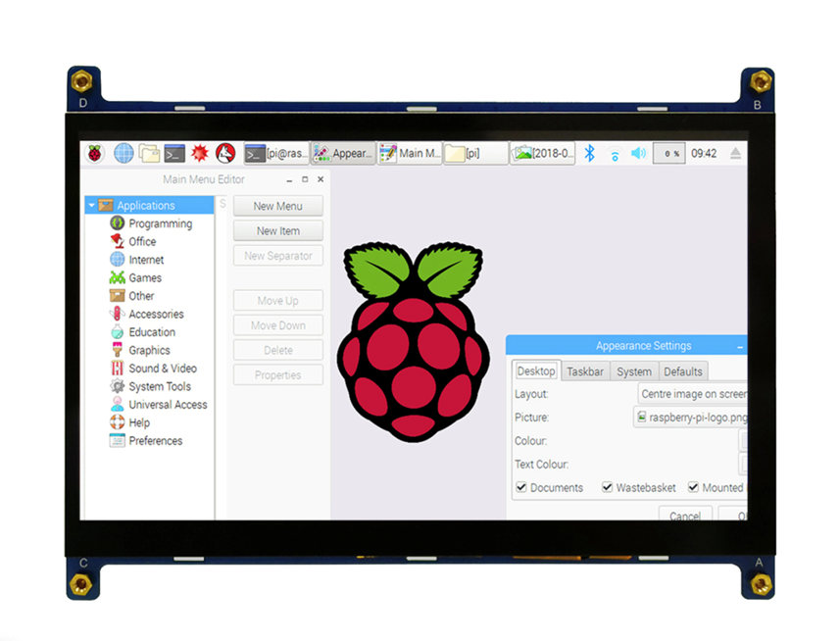840x641 pixels.
Task: Select the Internet category
Action: click(146, 261)
